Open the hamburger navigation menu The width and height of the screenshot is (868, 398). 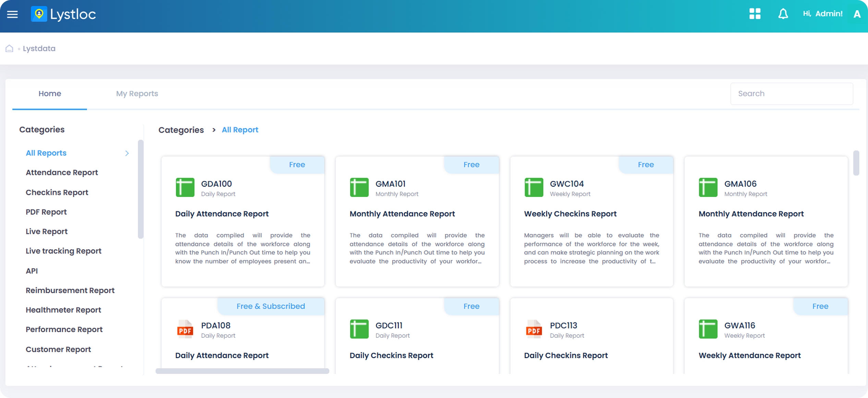[x=12, y=14]
